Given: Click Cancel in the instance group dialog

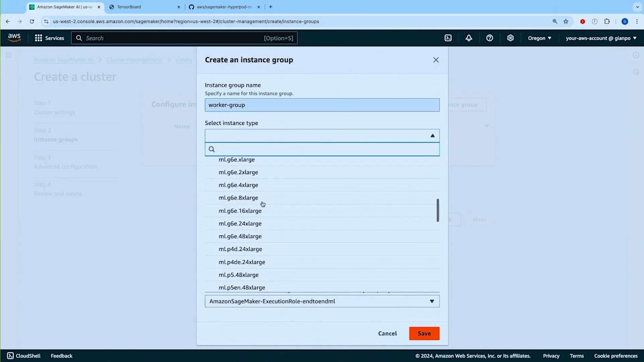Looking at the screenshot, I should pyautogui.click(x=387, y=334).
